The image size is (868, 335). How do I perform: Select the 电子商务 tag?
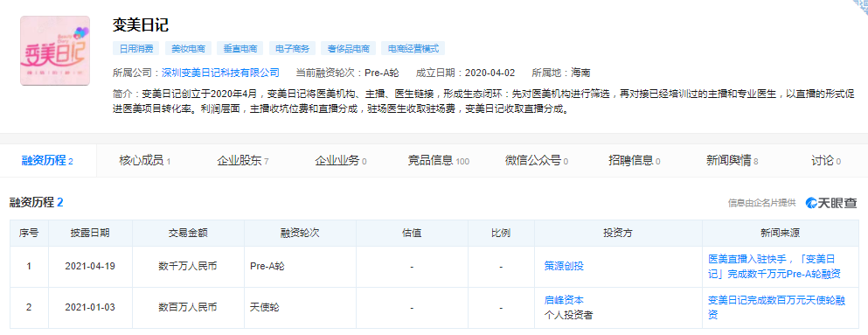point(292,48)
